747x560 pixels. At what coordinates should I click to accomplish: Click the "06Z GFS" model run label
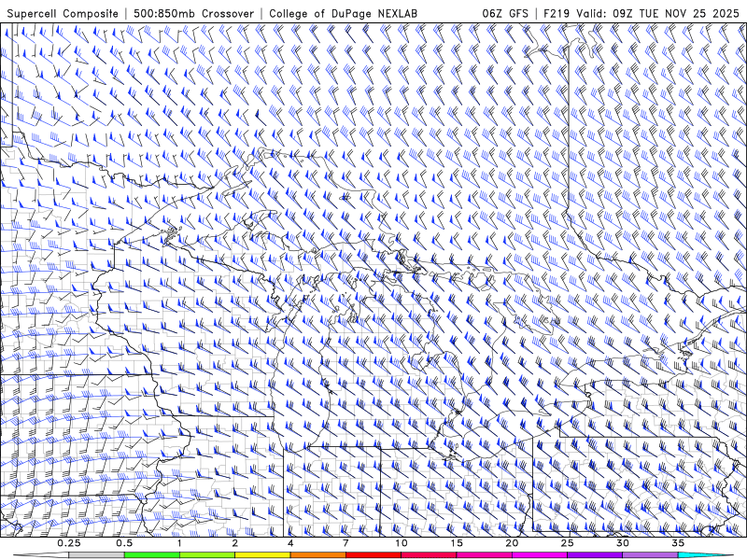(x=505, y=13)
